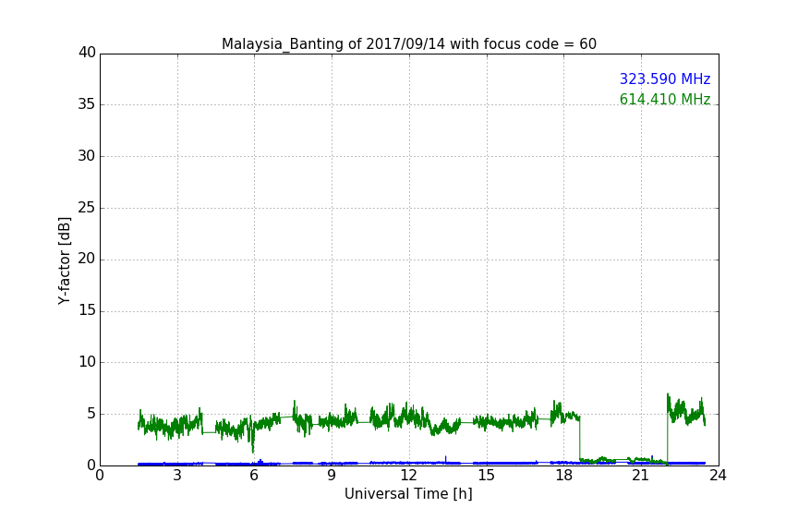Click the y-axis tick label '40'
This screenshot has height=532, width=798.
[87, 53]
